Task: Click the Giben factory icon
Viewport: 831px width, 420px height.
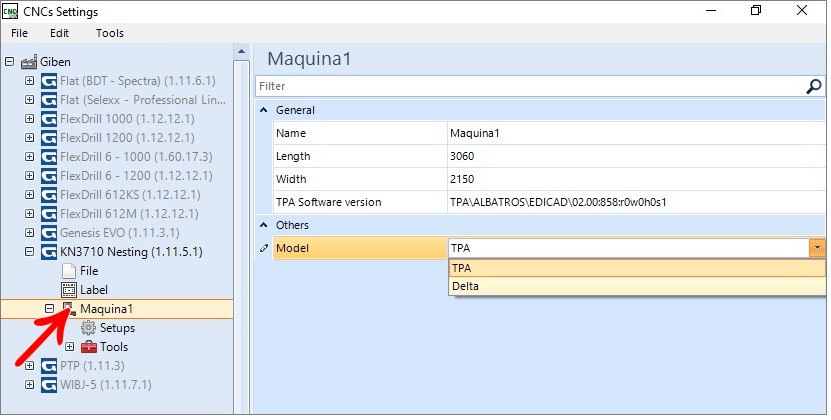Action: point(29,62)
